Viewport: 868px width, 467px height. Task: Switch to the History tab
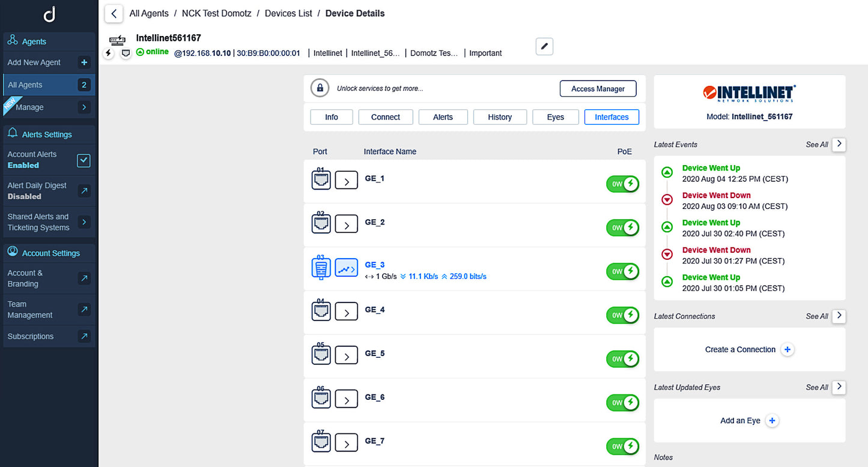(x=500, y=117)
